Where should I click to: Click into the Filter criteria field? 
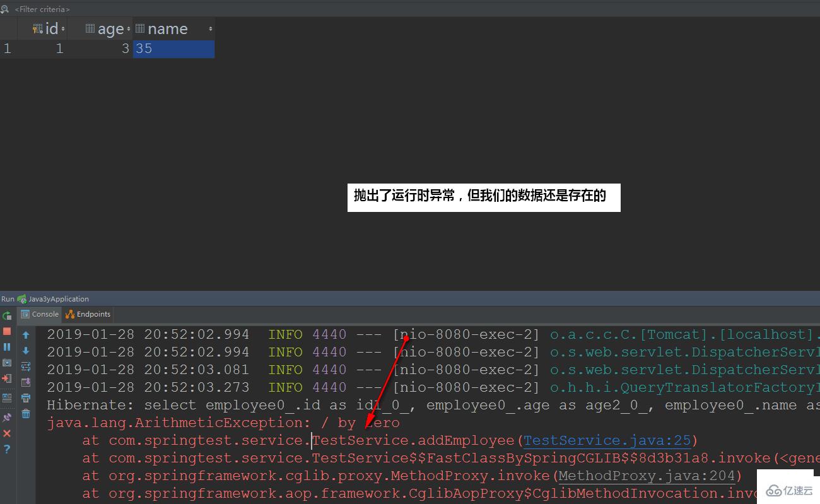42,9
